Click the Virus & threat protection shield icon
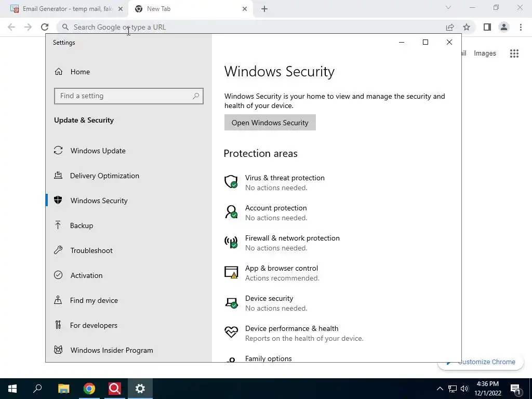This screenshot has height=399, width=532. [x=231, y=181]
